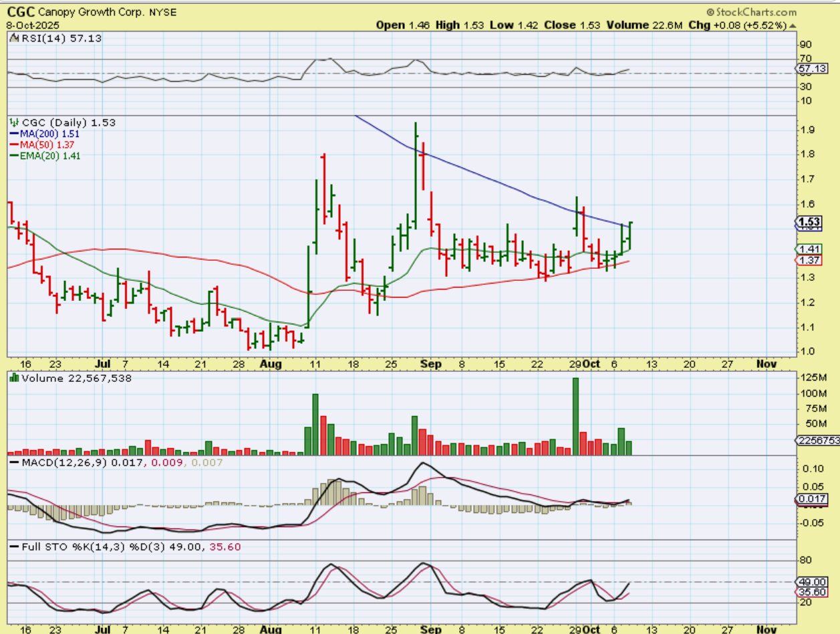Click the bar icon beside CGC (Daily)

coord(14,122)
